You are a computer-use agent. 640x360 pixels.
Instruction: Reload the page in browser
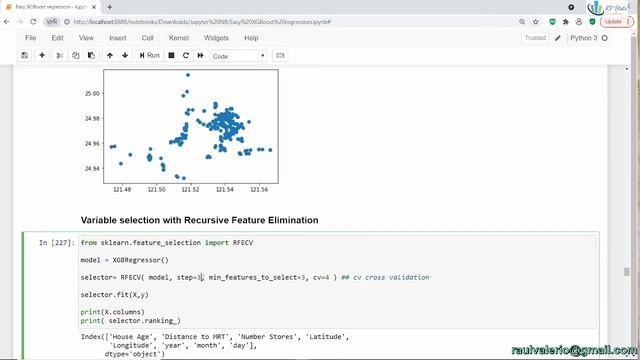click(x=33, y=22)
